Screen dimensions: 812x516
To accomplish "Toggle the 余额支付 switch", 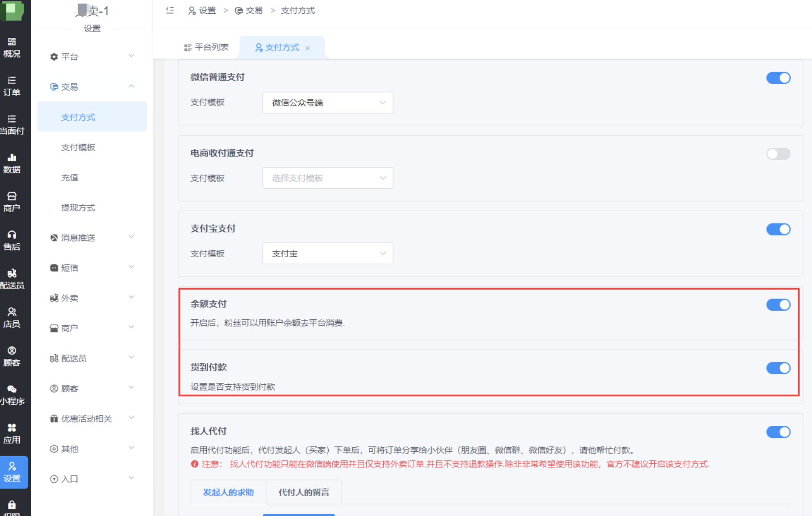I will coord(779,305).
